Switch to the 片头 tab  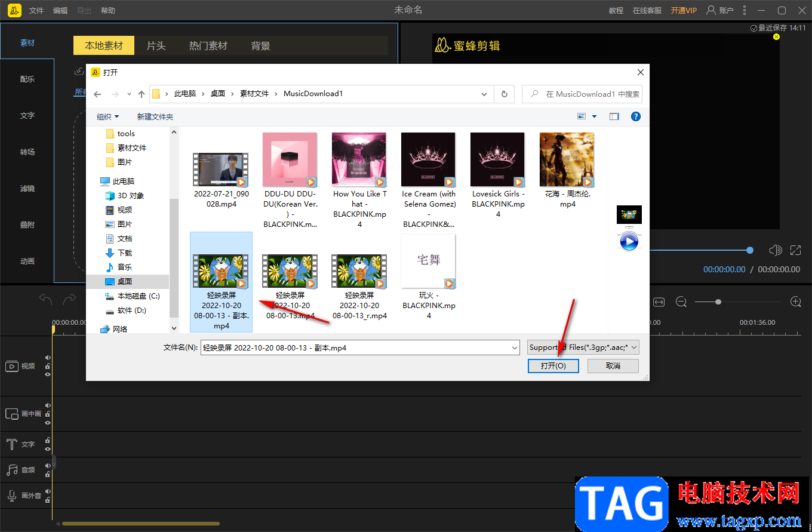[156, 45]
